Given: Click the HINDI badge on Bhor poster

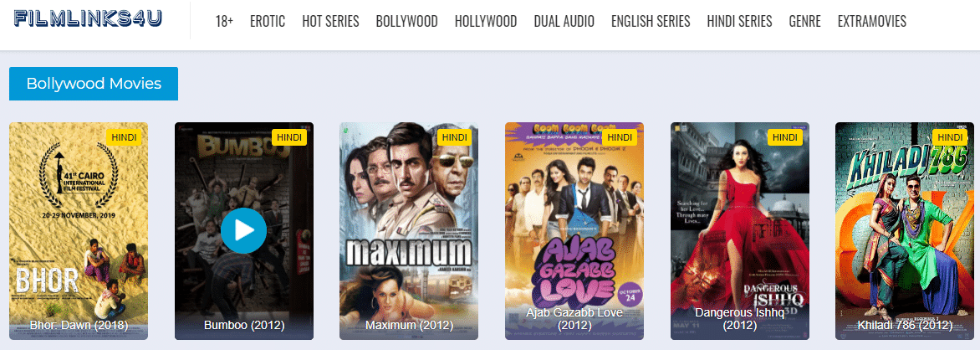Looking at the screenshot, I should click(124, 137).
